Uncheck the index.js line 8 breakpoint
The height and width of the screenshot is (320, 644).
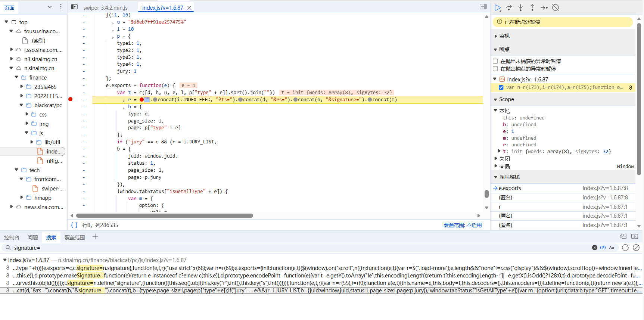501,87
